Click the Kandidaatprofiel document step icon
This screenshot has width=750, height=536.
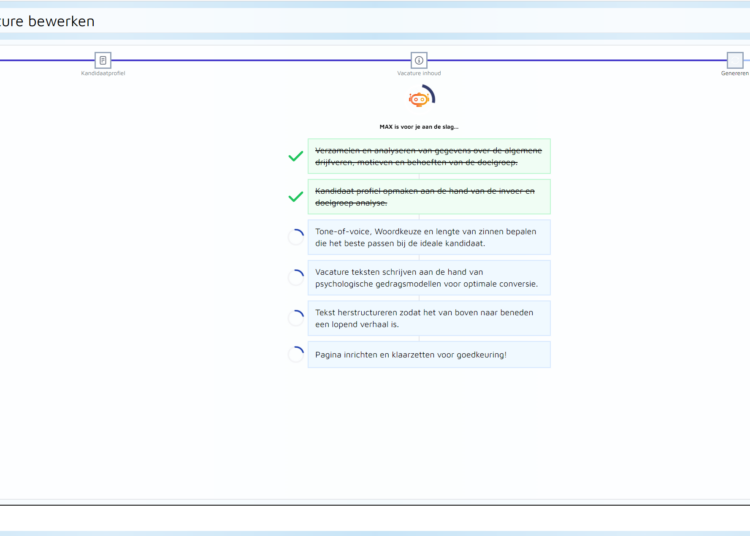[x=102, y=60]
